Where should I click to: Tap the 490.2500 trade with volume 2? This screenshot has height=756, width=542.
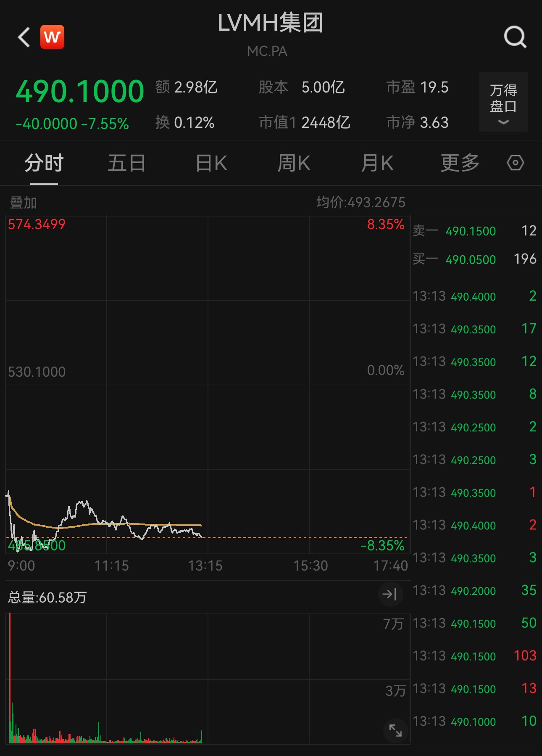(474, 427)
